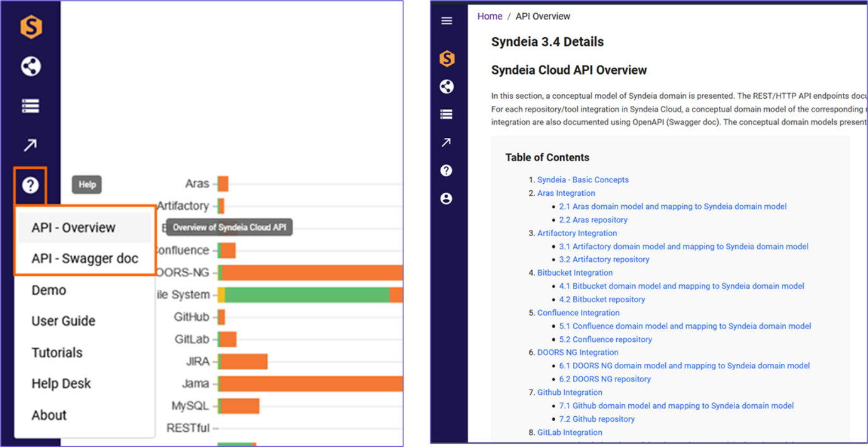Click the Syndeia logo in the dashboard sidebar
This screenshot has height=447, width=868.
coord(31,27)
